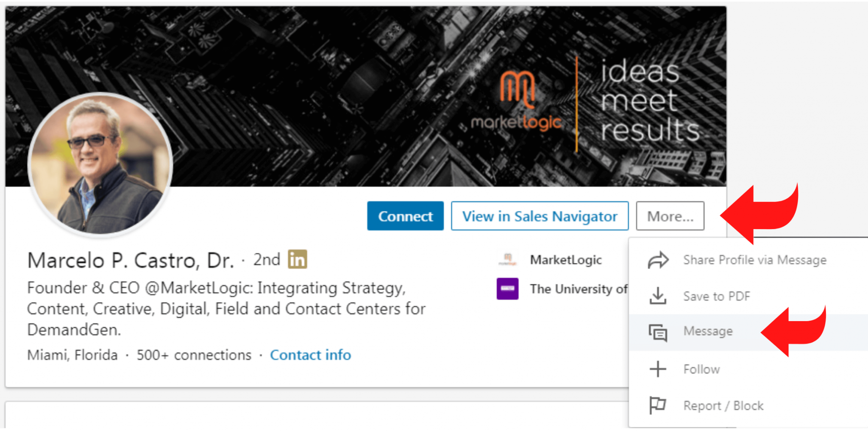
Task: Click the plus icon next to Follow
Action: click(657, 369)
